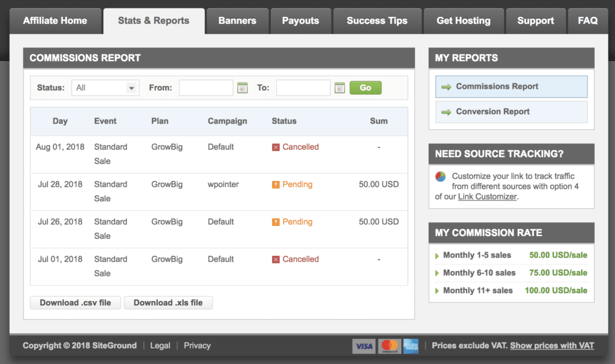This screenshot has width=615, height=364.
Task: Click the 100.00 USD/sale commission rate
Action: [556, 291]
